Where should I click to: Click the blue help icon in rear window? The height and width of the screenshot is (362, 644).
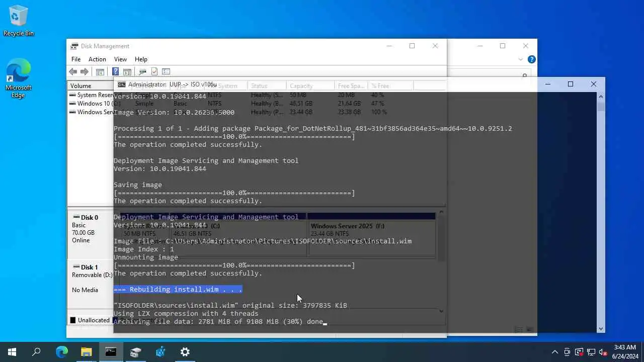click(x=532, y=59)
